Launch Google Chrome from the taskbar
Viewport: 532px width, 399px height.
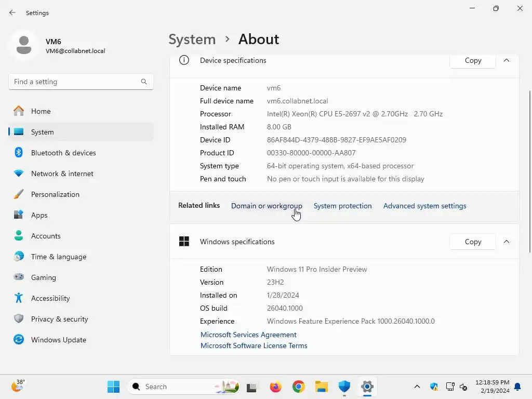(299, 387)
